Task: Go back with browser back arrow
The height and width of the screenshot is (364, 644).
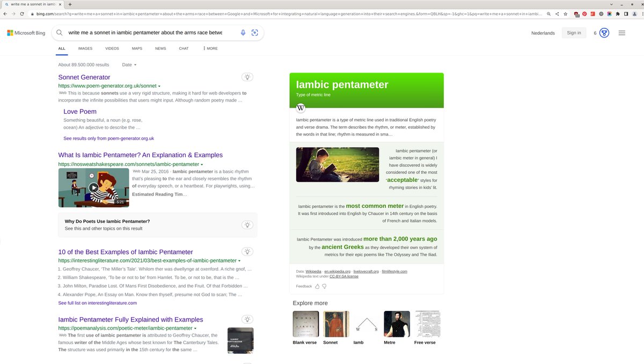Action: click(x=5, y=13)
